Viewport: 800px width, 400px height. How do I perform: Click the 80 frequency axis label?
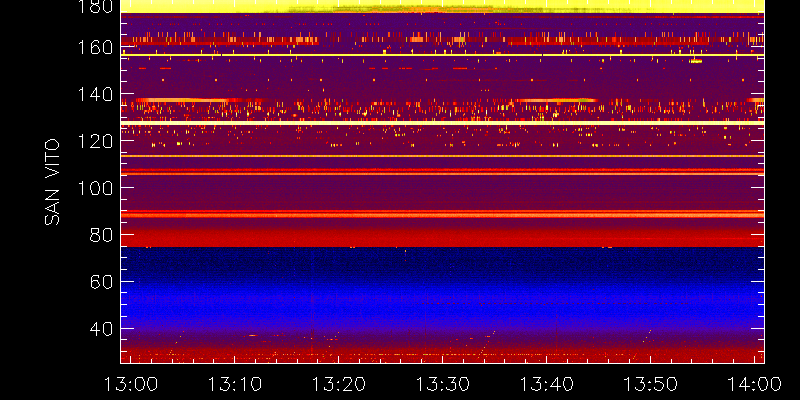pyautogui.click(x=101, y=235)
